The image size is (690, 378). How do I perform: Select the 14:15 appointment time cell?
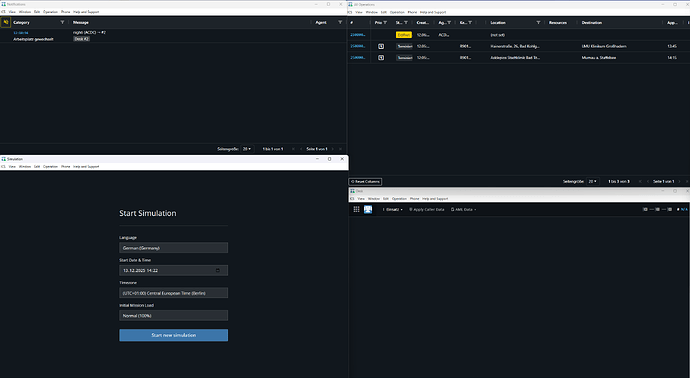point(672,58)
